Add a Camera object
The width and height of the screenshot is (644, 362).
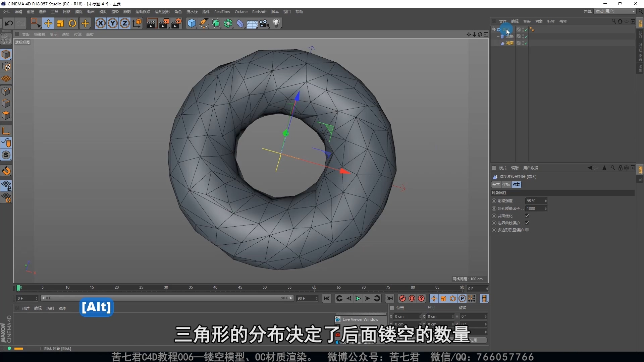pos(264,23)
